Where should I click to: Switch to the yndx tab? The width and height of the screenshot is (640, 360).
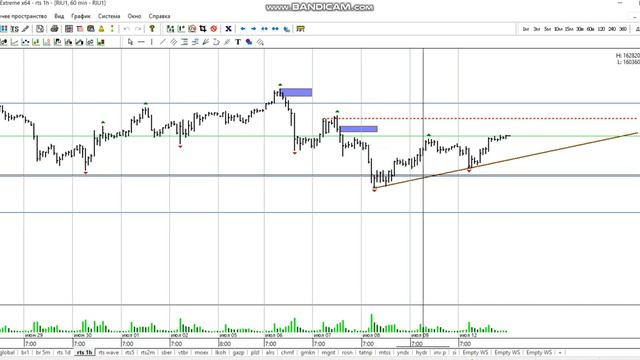pyautogui.click(x=403, y=352)
